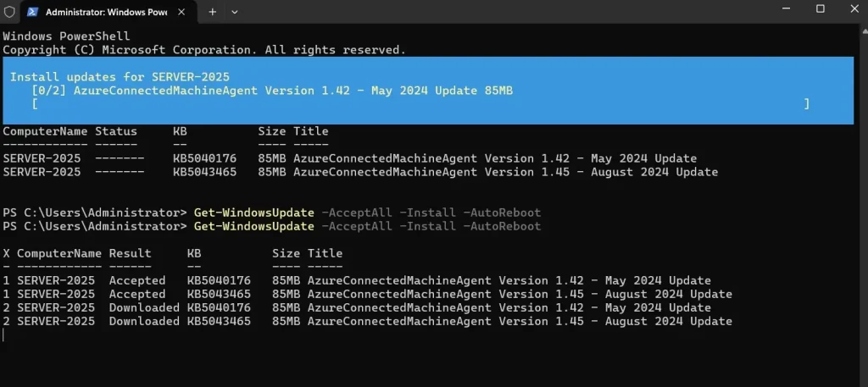This screenshot has width=868, height=387.
Task: Click the 'Status' column header in first table
Action: coord(115,131)
